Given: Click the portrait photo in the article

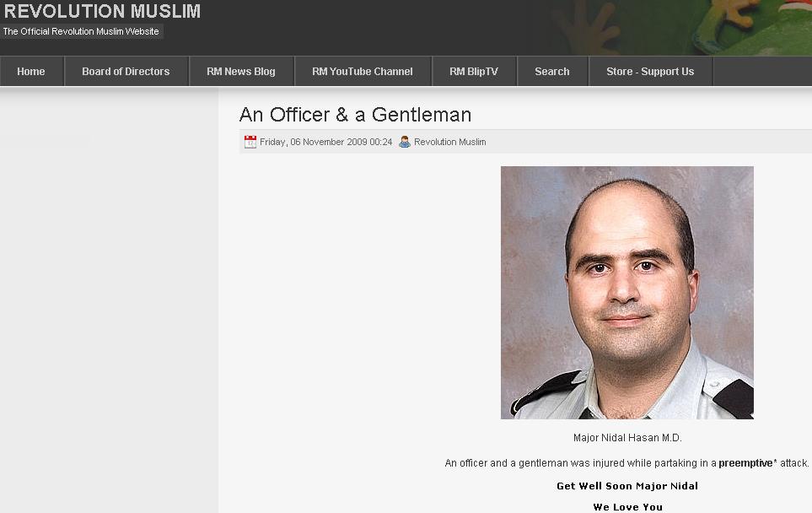Looking at the screenshot, I should tap(627, 293).
